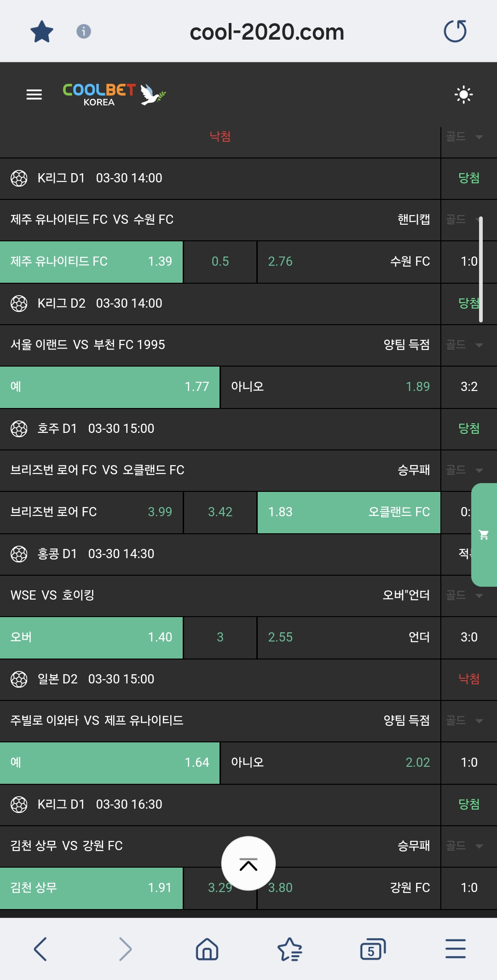This screenshot has height=980, width=497.
Task: Open the green betting cart tab
Action: point(484,535)
